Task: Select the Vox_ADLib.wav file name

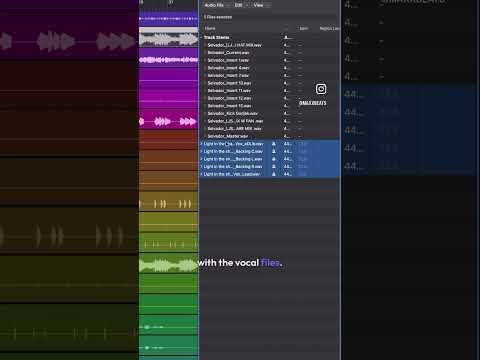Action: (x=234, y=144)
